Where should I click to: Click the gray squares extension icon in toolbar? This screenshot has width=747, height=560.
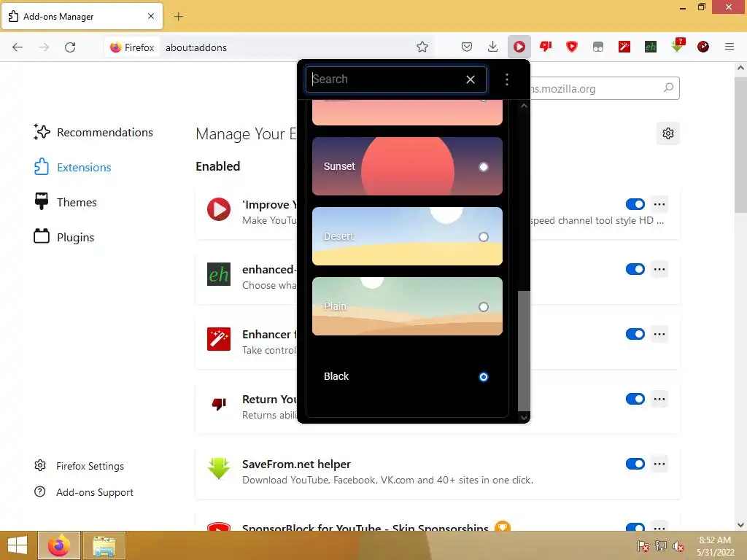[x=598, y=47]
